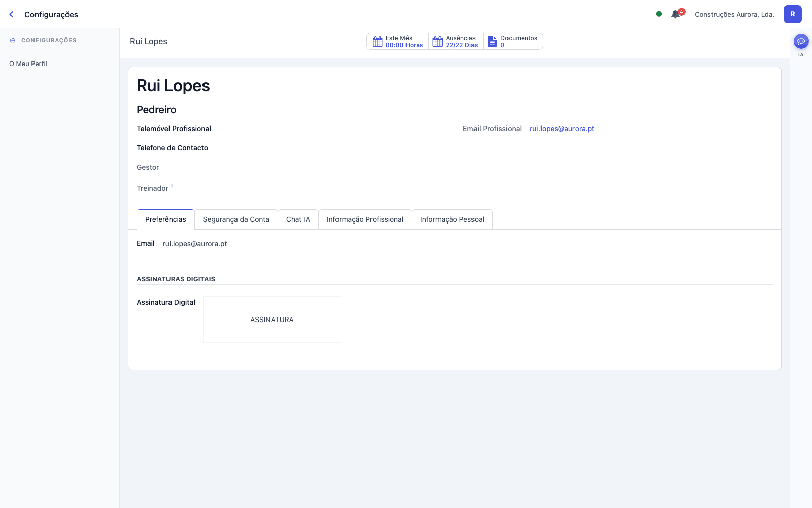Click the Configurações sidebar briefcase icon
The width and height of the screenshot is (812, 508).
pos(13,40)
